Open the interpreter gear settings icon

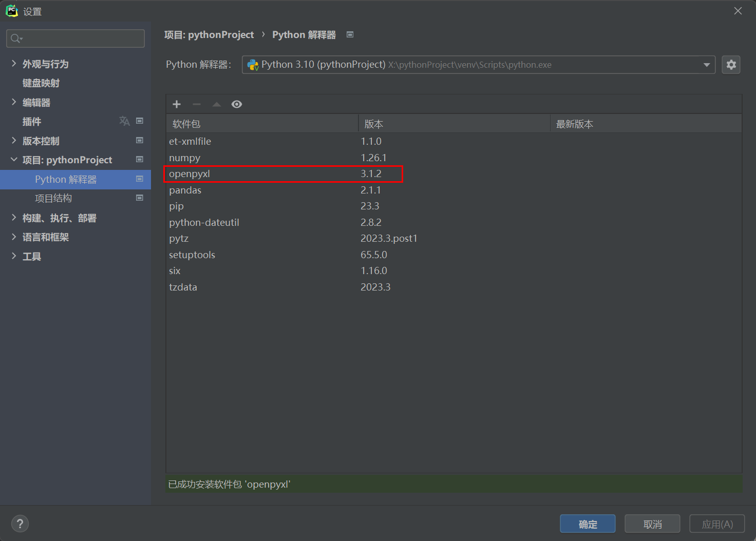[731, 65]
